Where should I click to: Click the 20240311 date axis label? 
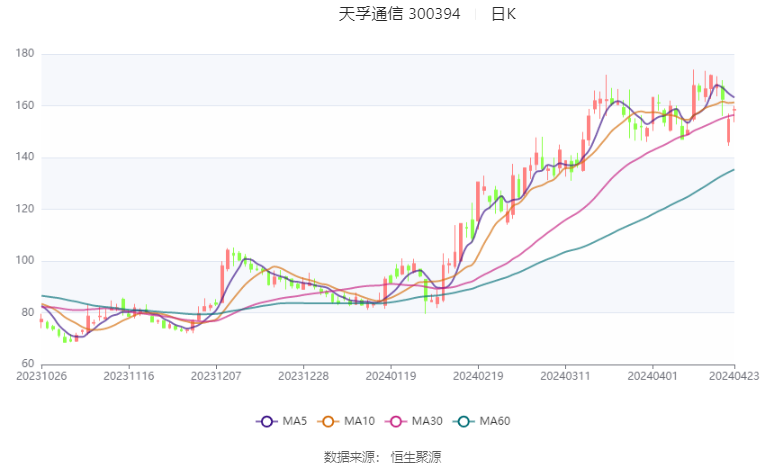pos(565,376)
